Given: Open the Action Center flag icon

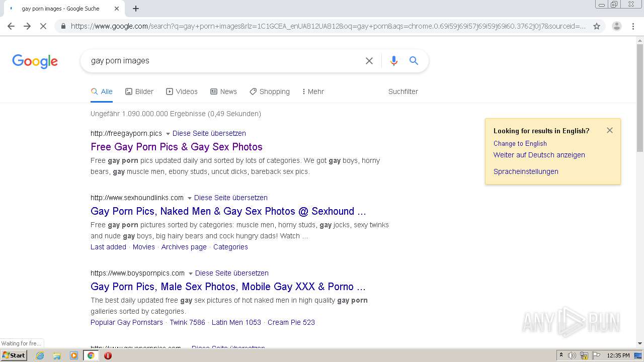Looking at the screenshot, I should click(x=596, y=355).
